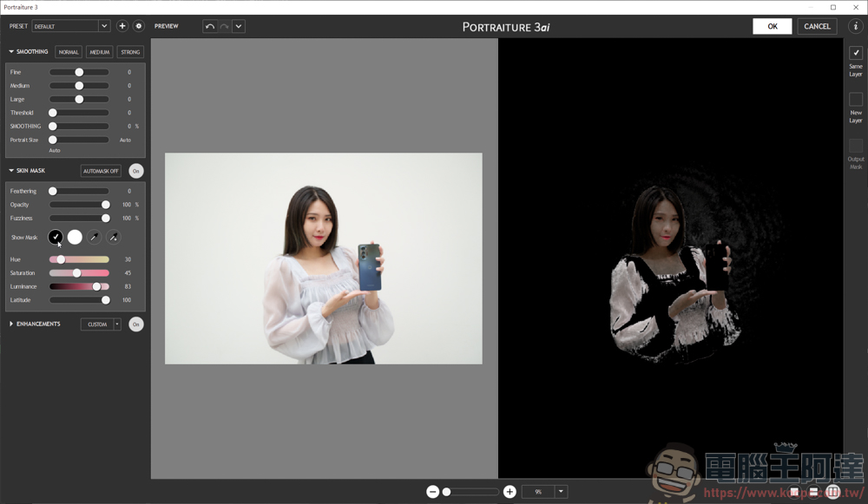Choose Medium smoothing preset
The height and width of the screenshot is (504, 868).
[100, 52]
